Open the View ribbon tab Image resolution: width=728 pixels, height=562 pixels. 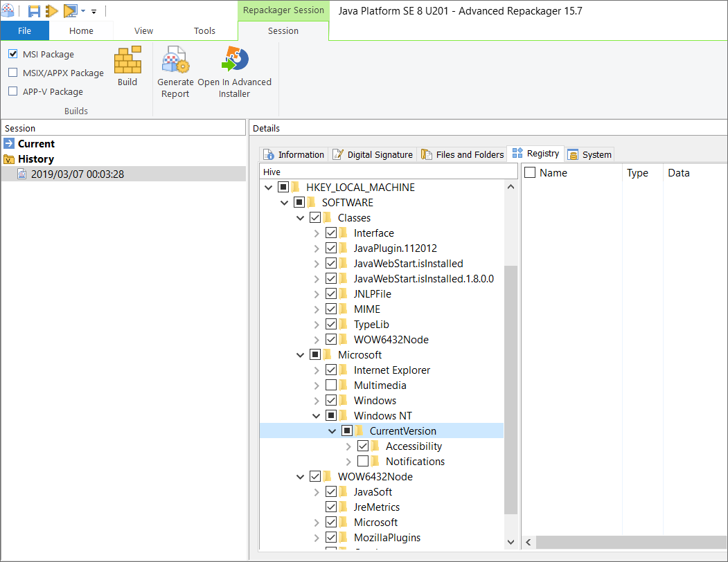143,30
